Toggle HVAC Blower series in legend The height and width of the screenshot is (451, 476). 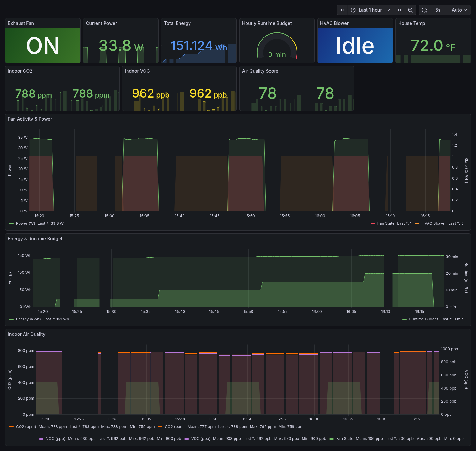click(x=433, y=223)
